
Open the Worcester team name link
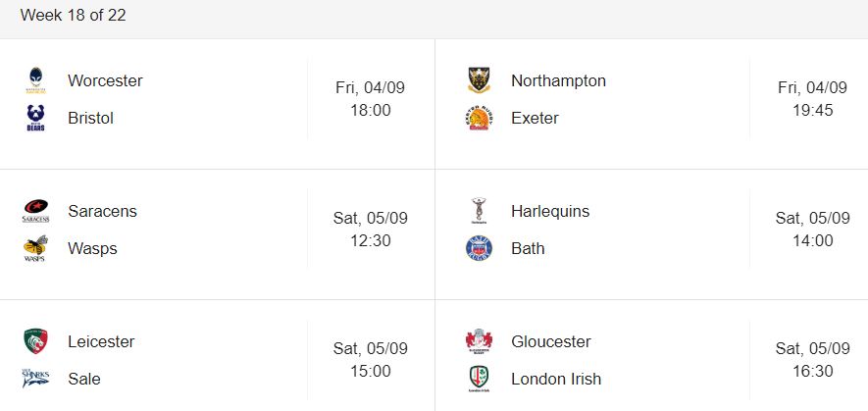click(x=105, y=80)
